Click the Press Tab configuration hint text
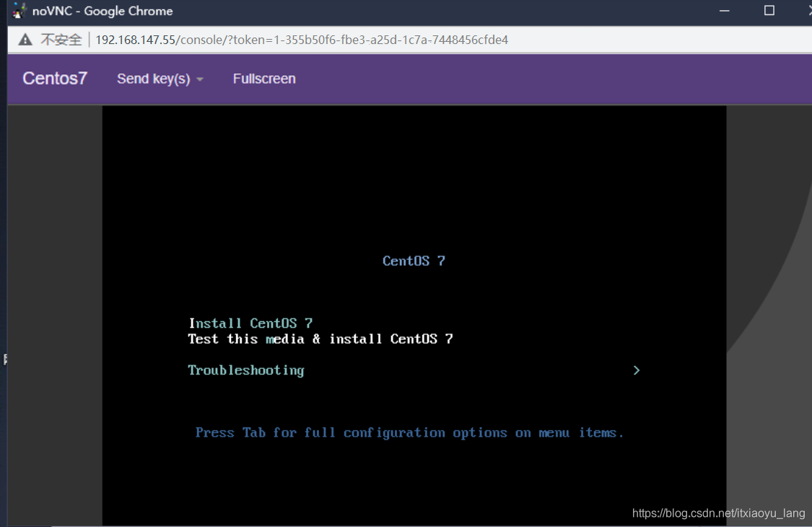This screenshot has width=812, height=527. tap(410, 432)
